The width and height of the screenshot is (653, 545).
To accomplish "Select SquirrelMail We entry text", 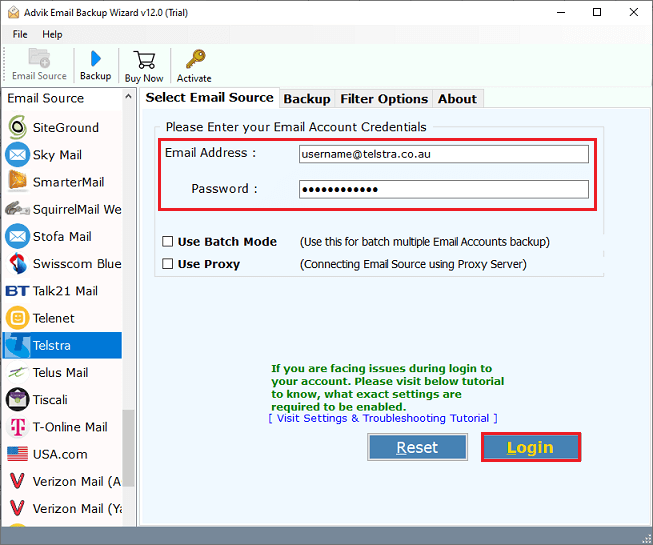I will coord(77,209).
